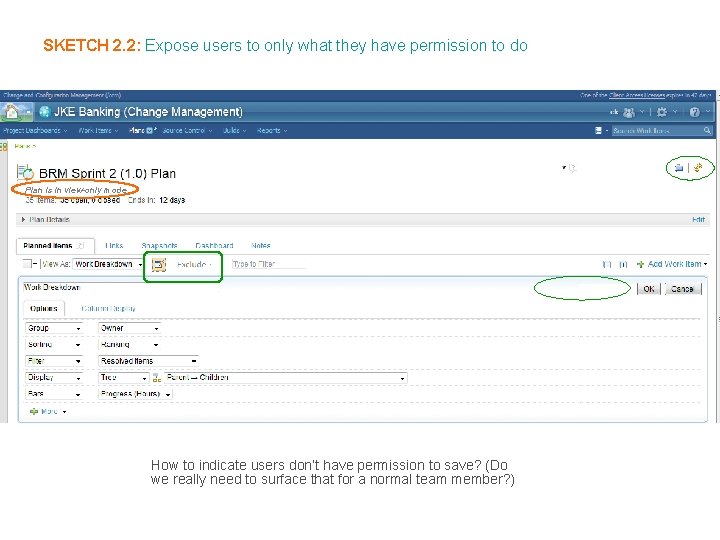Select the Column Display tab
The width and height of the screenshot is (720, 540).
click(108, 309)
